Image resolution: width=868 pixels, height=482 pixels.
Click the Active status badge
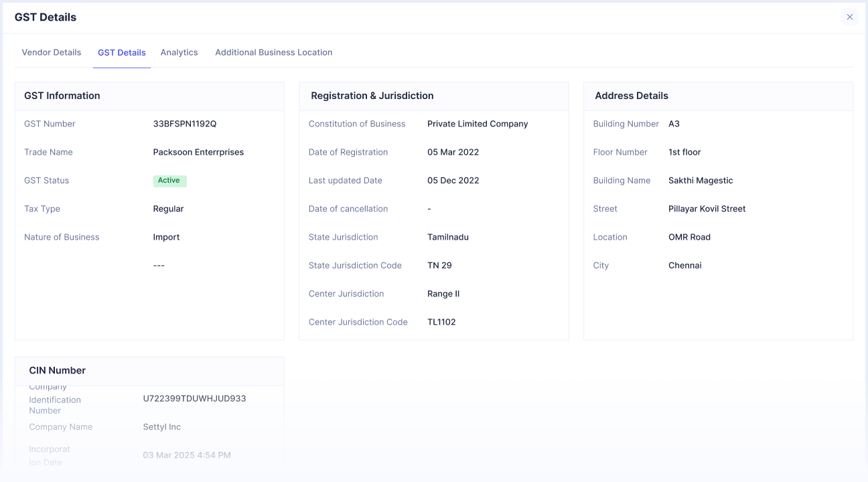169,180
